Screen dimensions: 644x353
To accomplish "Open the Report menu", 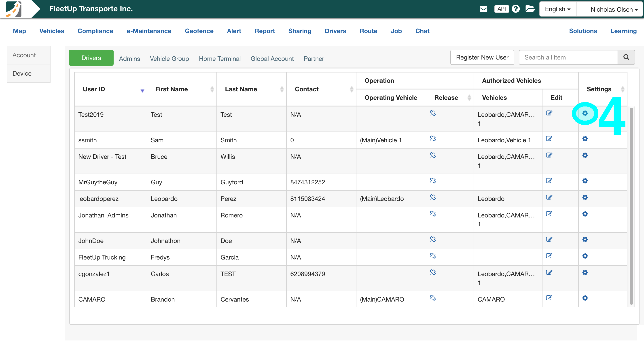I will (x=265, y=31).
